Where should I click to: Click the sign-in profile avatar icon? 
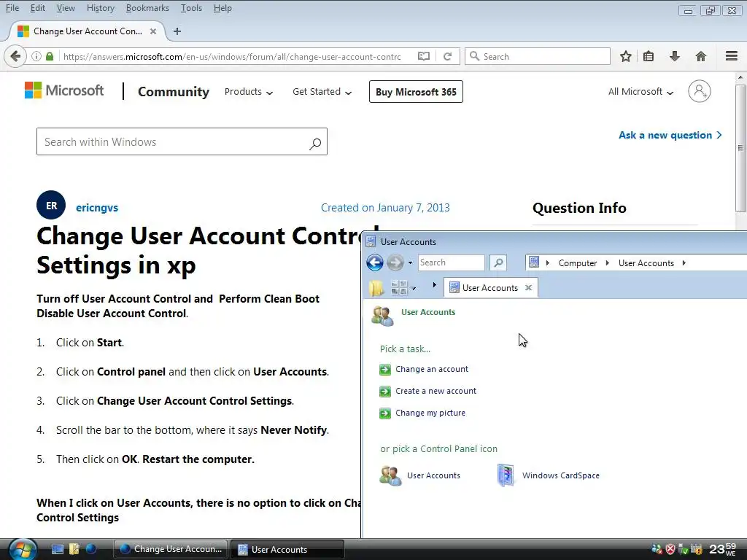click(700, 91)
